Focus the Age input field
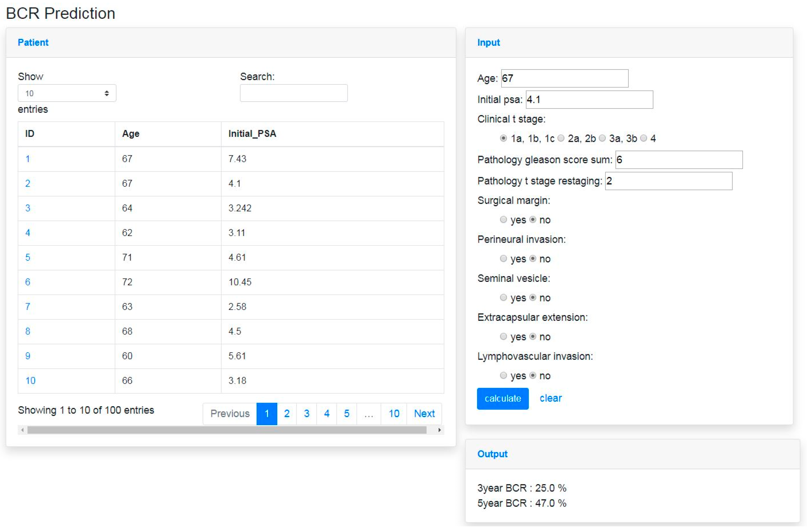The width and height of the screenshot is (808, 532). [x=564, y=79]
